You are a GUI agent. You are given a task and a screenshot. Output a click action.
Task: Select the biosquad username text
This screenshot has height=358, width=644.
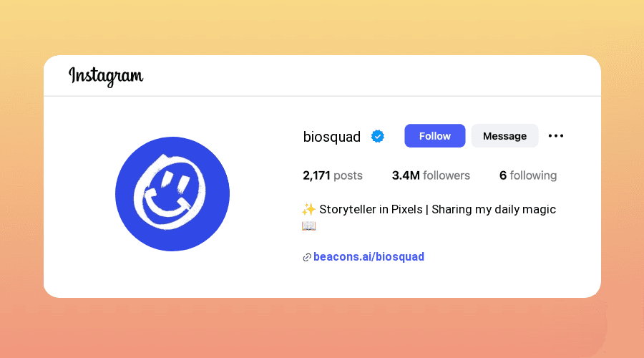pos(332,137)
